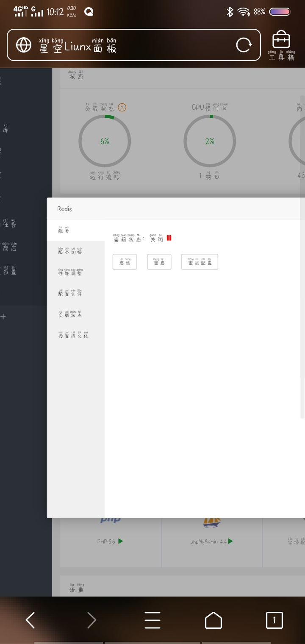Open 商店 item in left sidebar
Viewport: 305px width, 644px height.
(x=9, y=247)
